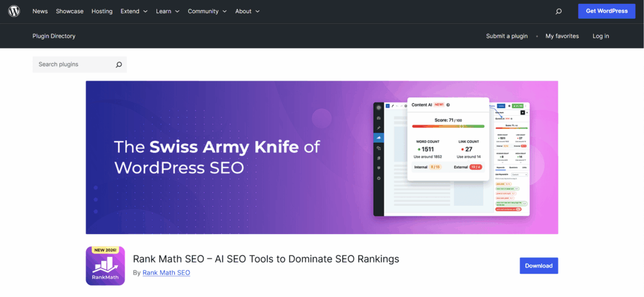
Task: Click the Download button
Action: pos(538,266)
